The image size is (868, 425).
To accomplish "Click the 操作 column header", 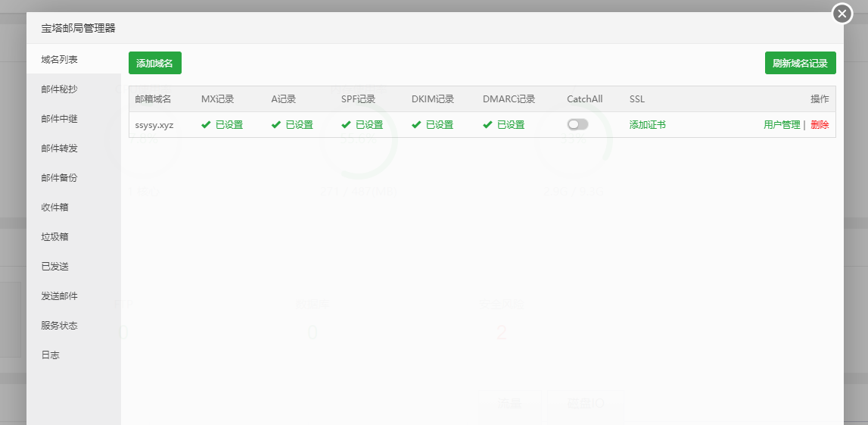I will point(820,100).
